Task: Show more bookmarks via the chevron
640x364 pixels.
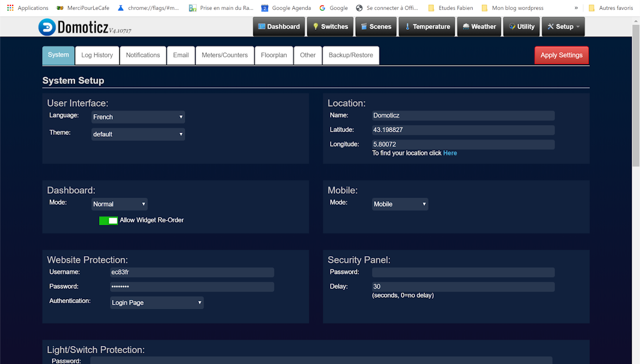Action: point(576,8)
